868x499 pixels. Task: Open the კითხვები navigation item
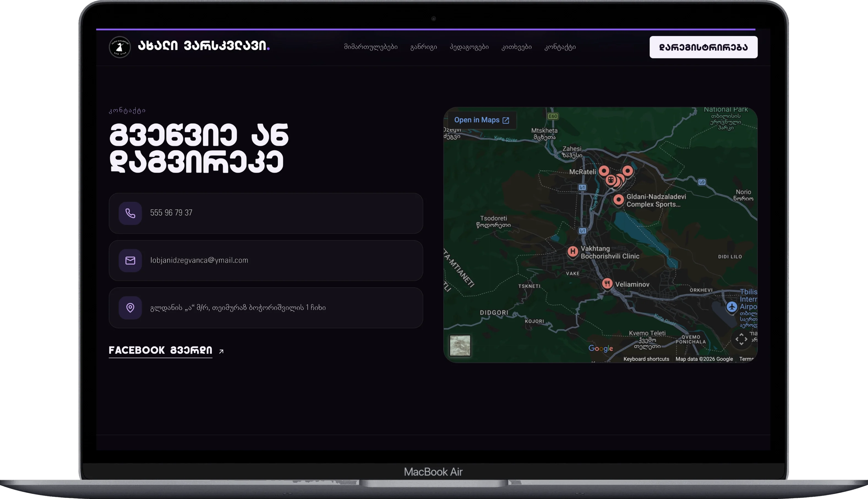pos(516,47)
